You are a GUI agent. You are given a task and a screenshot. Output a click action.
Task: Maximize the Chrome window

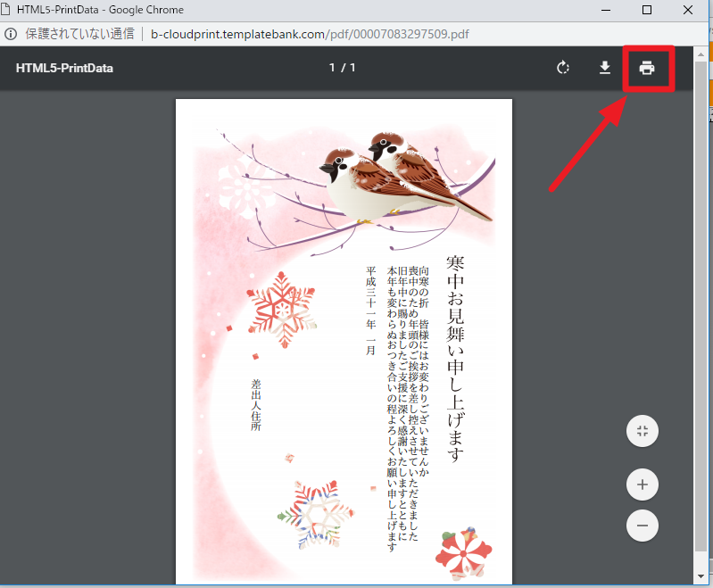pos(647,10)
